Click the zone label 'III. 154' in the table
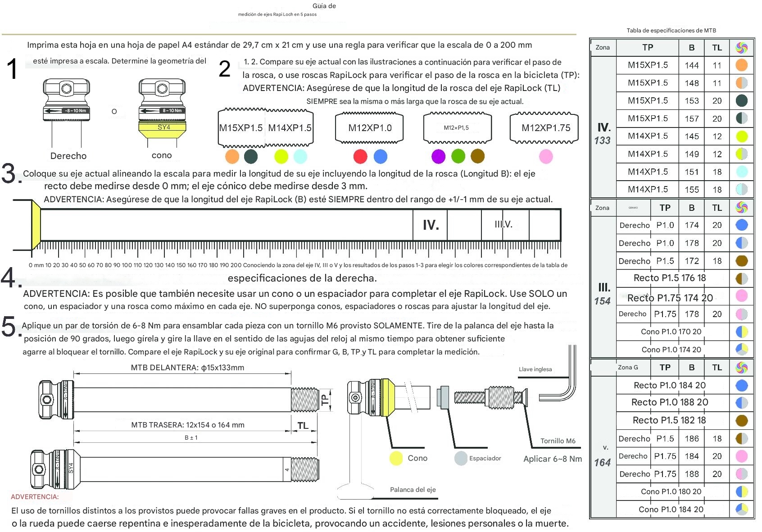 pyautogui.click(x=603, y=294)
